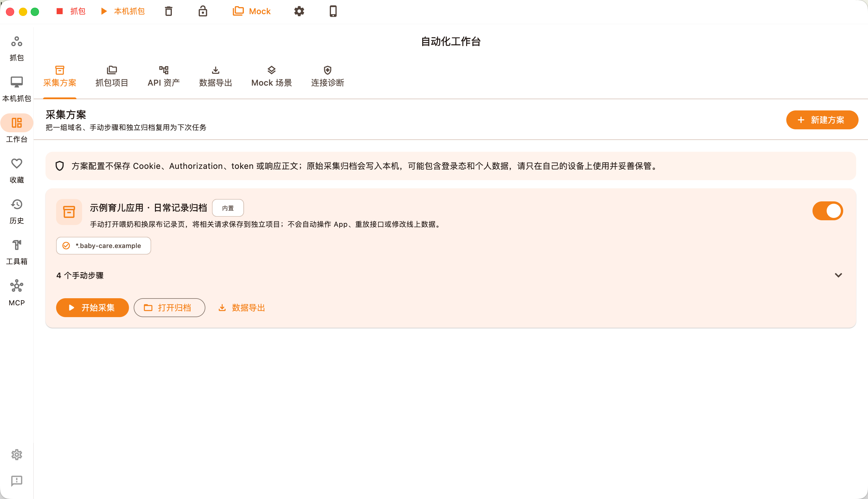
Task: Click the 开始采集 button
Action: coord(92,307)
